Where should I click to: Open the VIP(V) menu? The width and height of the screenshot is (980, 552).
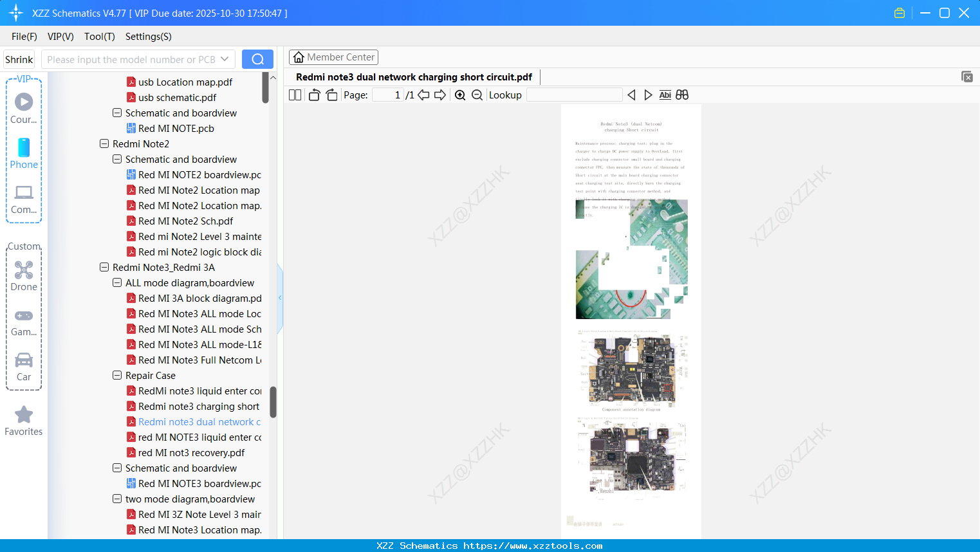[x=60, y=37]
